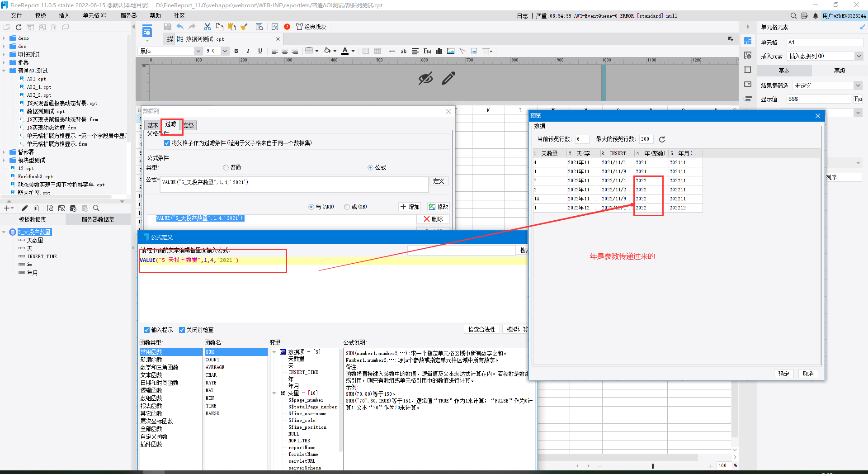Open the font name dropdown 黑体
Image resolution: width=868 pixels, height=474 pixels.
pyautogui.click(x=198, y=51)
